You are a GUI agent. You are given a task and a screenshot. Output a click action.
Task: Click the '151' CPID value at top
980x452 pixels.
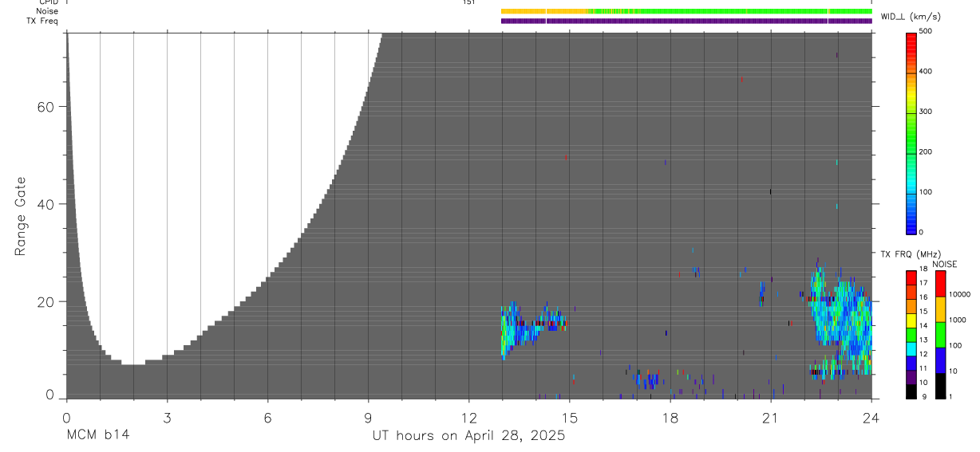pos(468,2)
